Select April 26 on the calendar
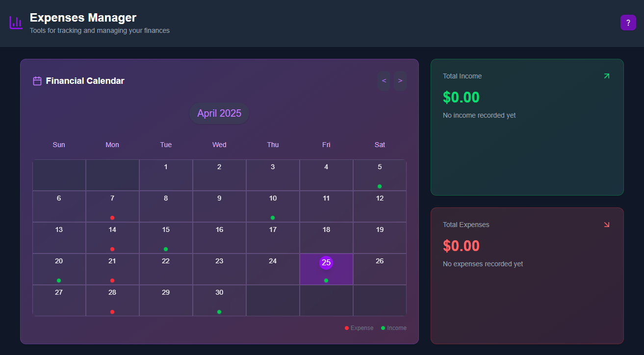The width and height of the screenshot is (644, 355). pos(380,269)
